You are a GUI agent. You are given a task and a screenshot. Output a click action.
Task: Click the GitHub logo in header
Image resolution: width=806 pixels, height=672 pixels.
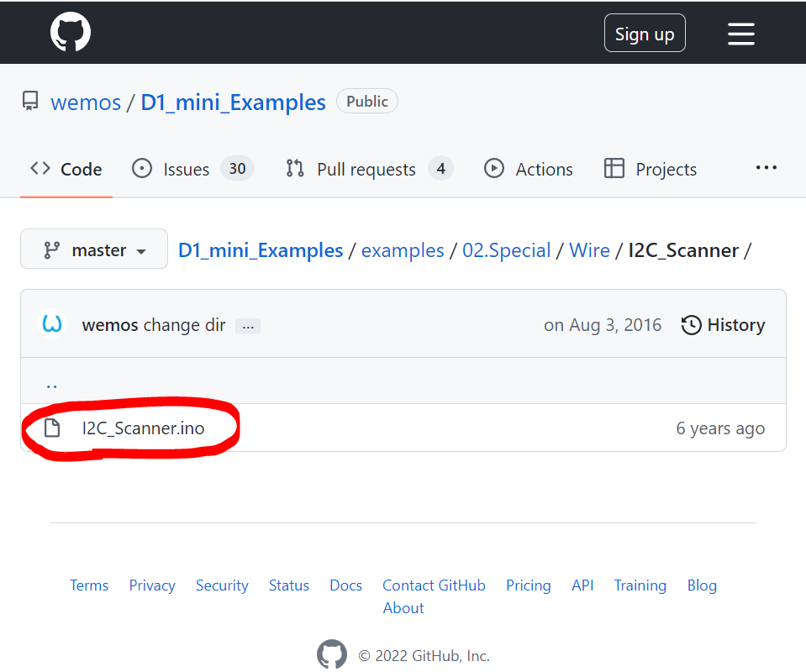click(x=71, y=34)
